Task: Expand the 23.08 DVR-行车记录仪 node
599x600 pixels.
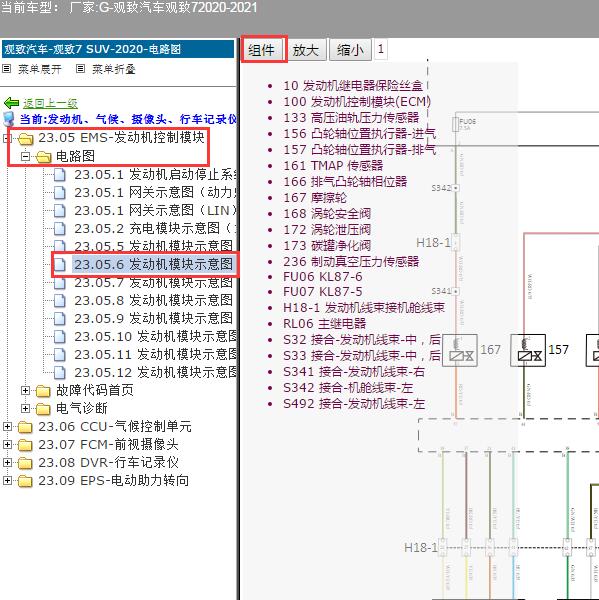Action: (x=7, y=462)
